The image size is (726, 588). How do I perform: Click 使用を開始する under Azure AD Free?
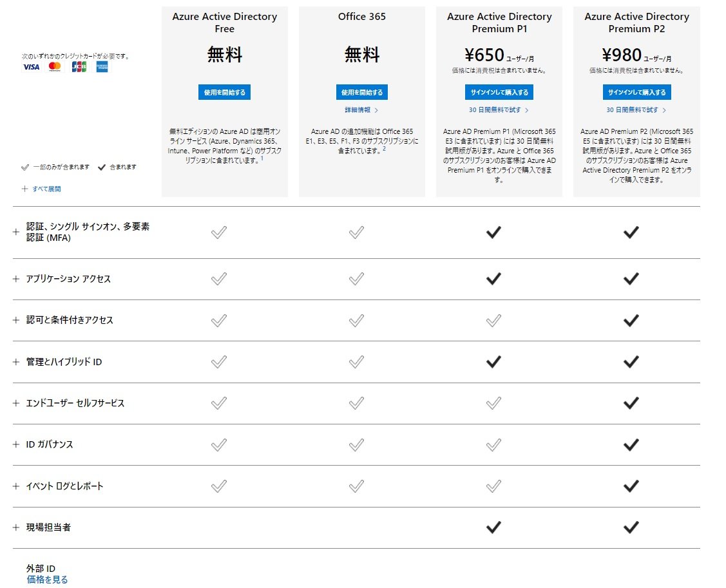[x=225, y=92]
